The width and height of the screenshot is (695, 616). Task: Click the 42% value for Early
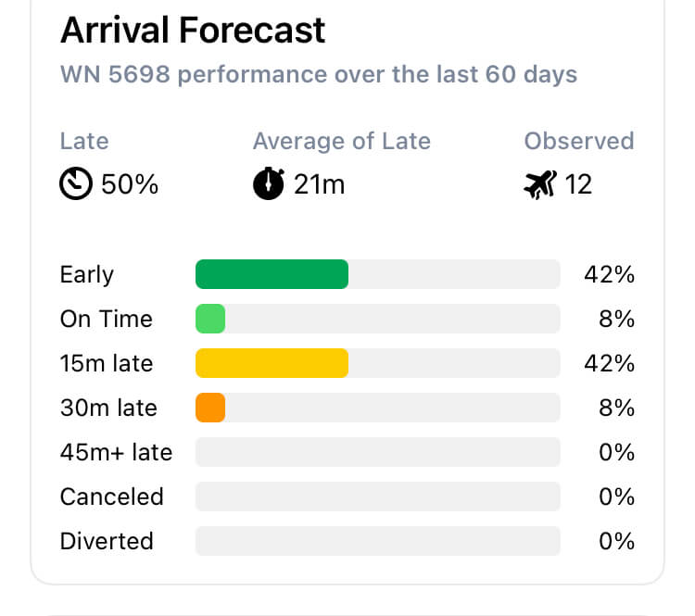point(610,274)
